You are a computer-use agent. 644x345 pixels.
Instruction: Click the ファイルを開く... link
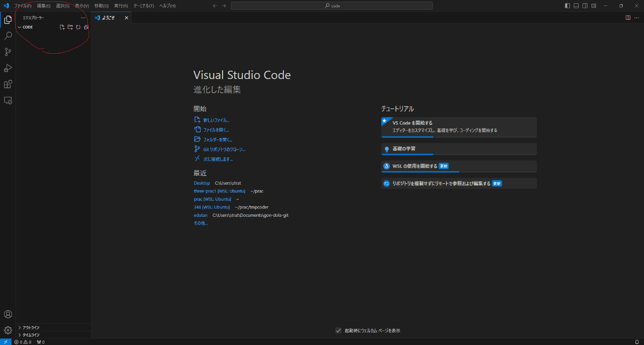216,130
